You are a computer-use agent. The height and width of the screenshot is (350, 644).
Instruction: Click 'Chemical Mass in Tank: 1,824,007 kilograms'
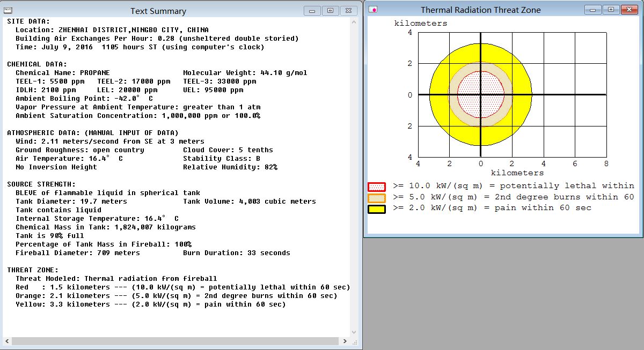pyautogui.click(x=106, y=227)
